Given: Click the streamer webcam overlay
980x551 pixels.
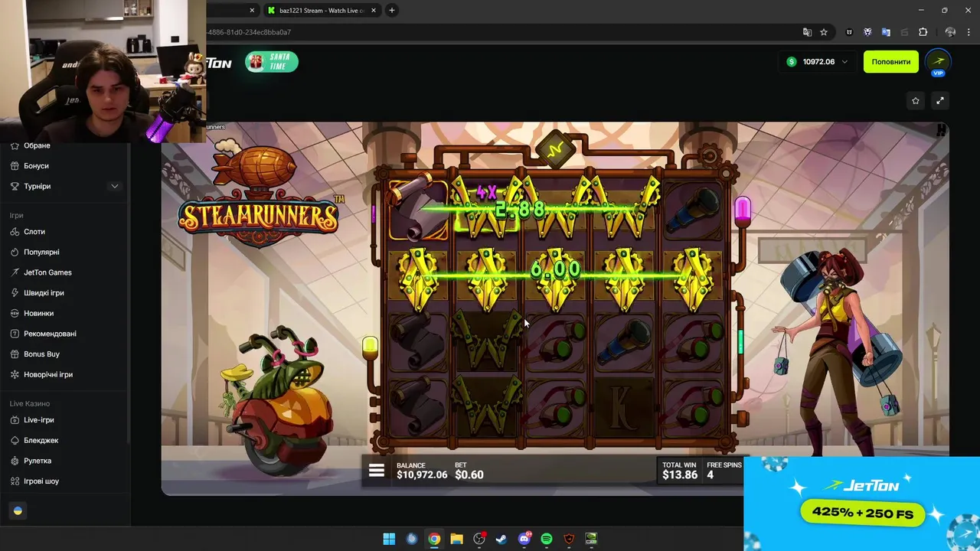Looking at the screenshot, I should point(103,70).
